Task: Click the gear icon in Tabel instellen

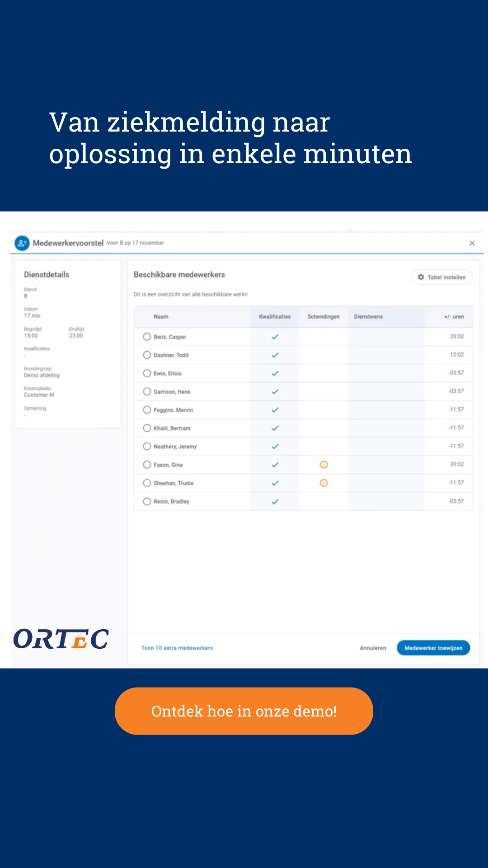Action: (x=421, y=277)
